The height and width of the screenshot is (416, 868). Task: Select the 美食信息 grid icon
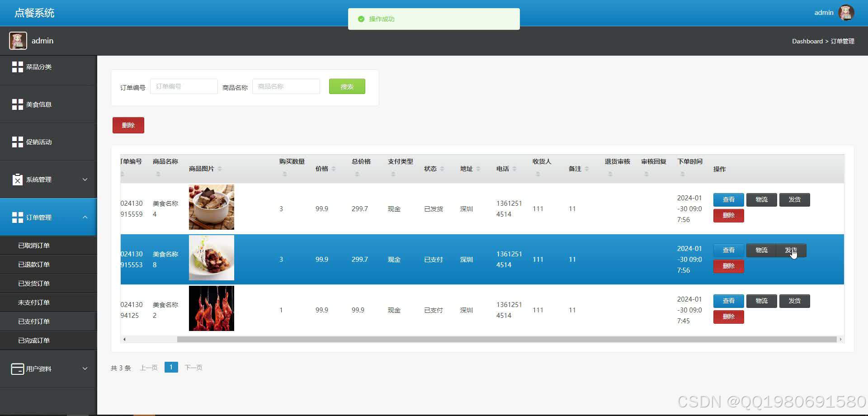[17, 104]
